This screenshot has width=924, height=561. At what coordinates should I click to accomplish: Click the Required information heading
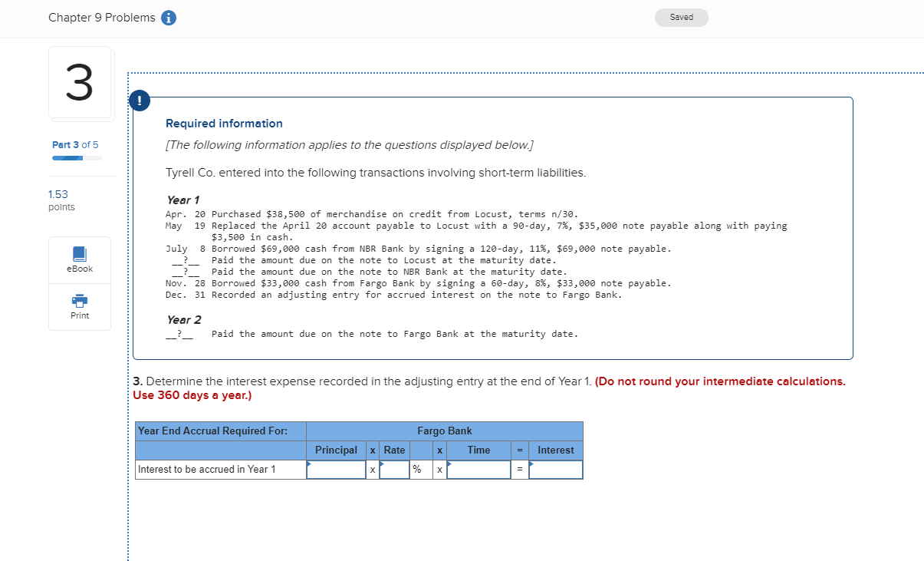click(222, 123)
